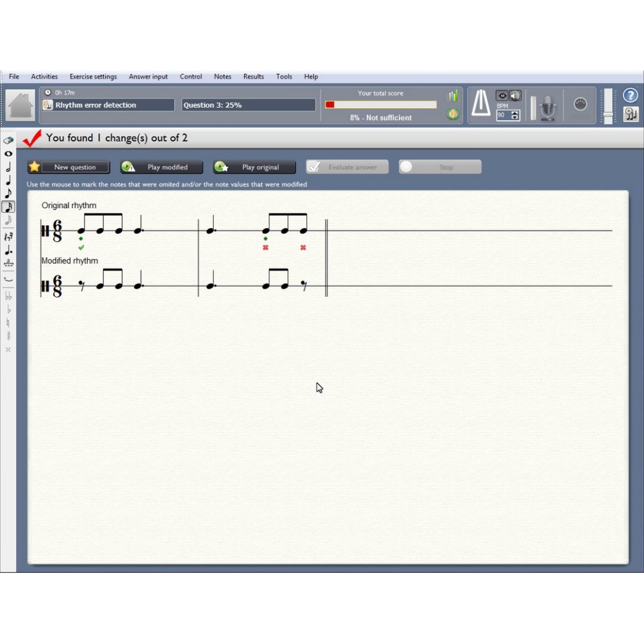Image resolution: width=644 pixels, height=644 pixels.
Task: Click the home icon button
Action: [x=21, y=105]
